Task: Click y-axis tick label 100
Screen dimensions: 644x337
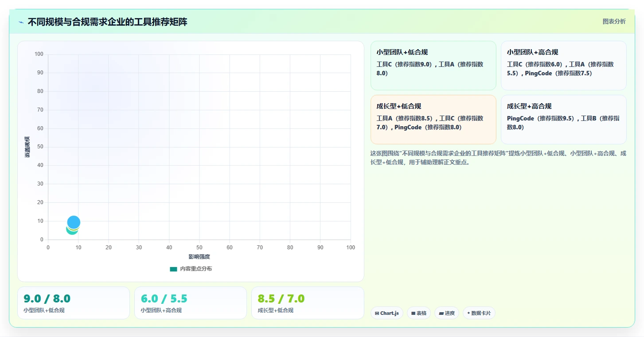Action: point(39,54)
